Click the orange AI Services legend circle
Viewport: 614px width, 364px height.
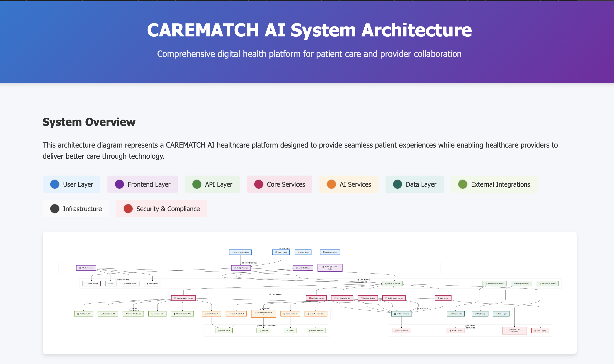pos(331,184)
